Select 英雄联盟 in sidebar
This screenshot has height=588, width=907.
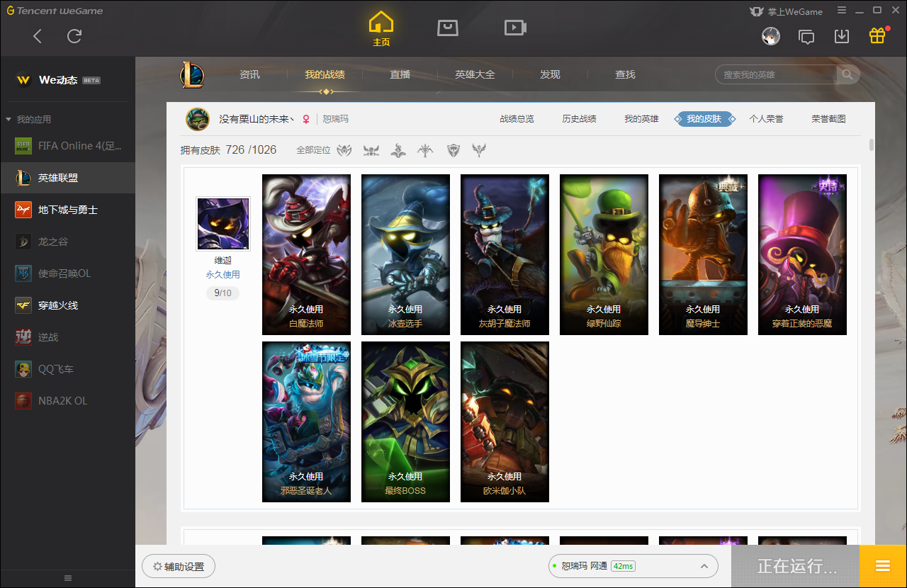tap(67, 178)
